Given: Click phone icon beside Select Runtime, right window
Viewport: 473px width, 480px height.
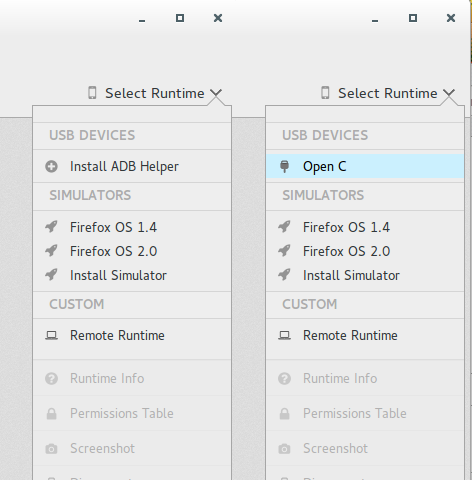Looking at the screenshot, I should coord(325,93).
